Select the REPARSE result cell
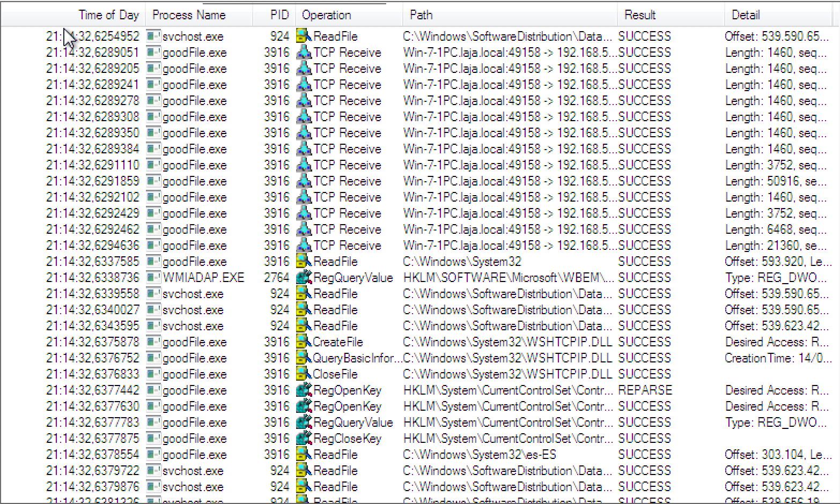The image size is (840, 504). (645, 390)
